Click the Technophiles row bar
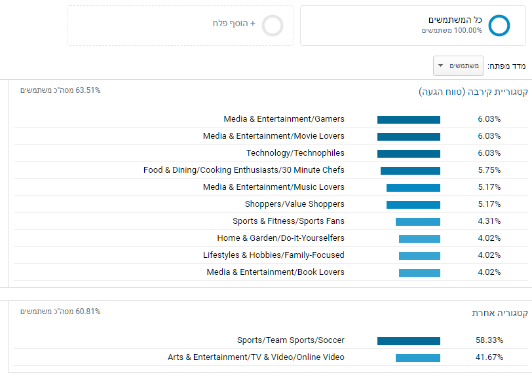 tap(409, 154)
